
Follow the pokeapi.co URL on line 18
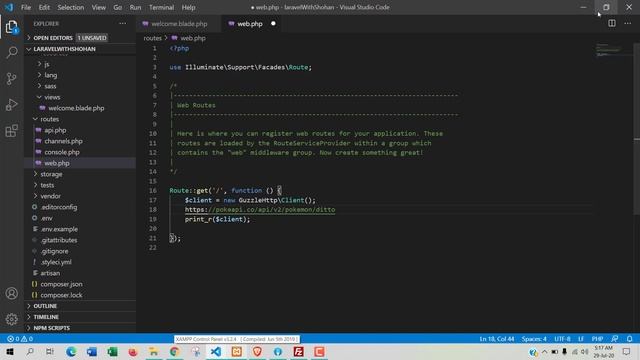tap(260, 210)
